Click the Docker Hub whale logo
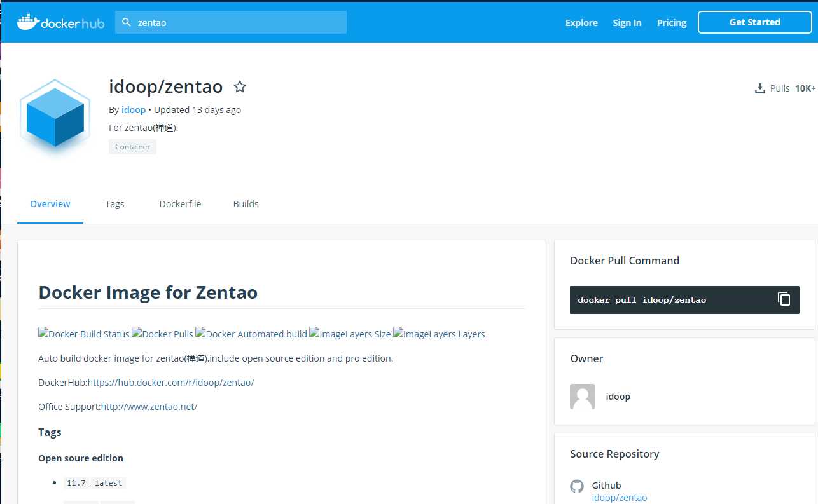818x504 pixels. [60, 22]
